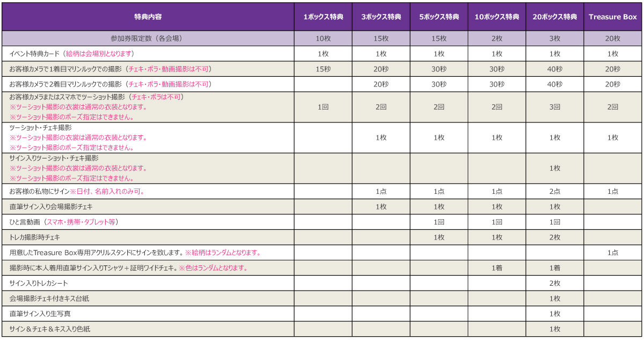Image resolution: width=644 pixels, height=340 pixels.
Task: Click 1回 under 5ボックス特典 in ひと言動画 row
Action: pyautogui.click(x=439, y=222)
